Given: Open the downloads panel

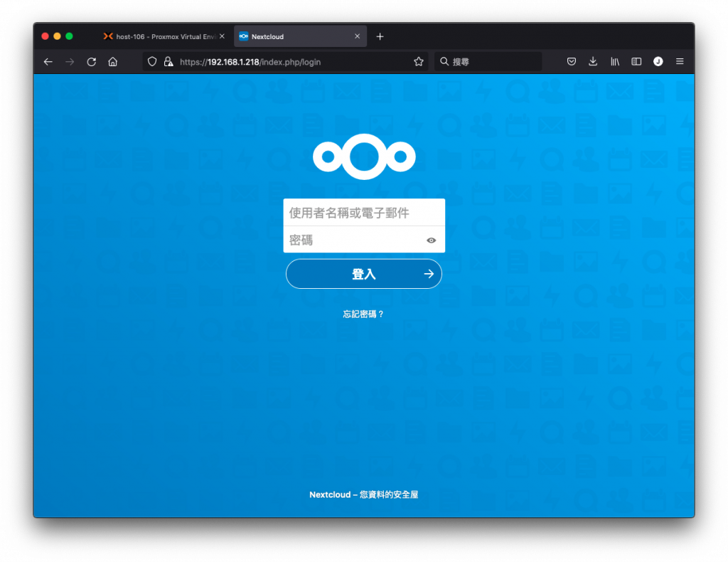Looking at the screenshot, I should tap(593, 61).
